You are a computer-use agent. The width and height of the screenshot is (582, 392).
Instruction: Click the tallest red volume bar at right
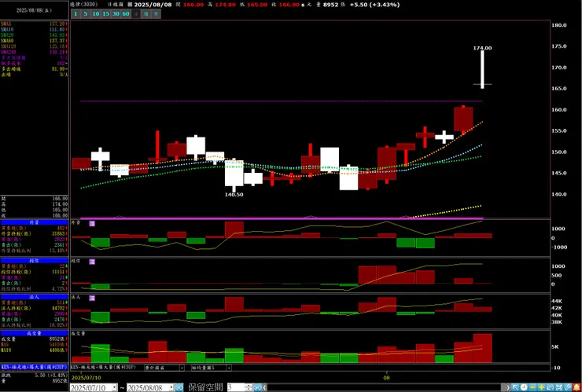point(482,348)
